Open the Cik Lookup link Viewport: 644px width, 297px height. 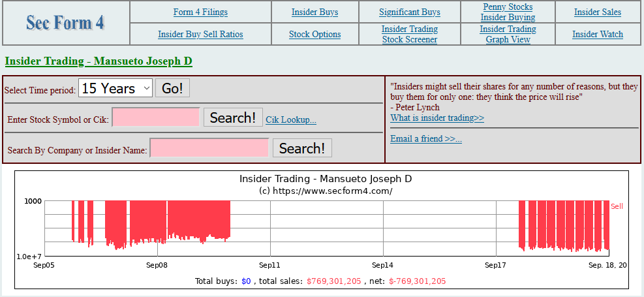pyautogui.click(x=291, y=120)
